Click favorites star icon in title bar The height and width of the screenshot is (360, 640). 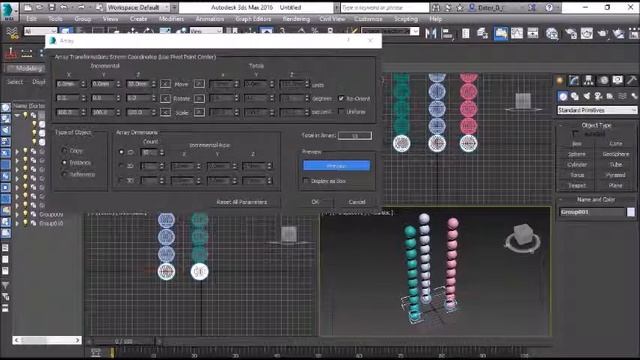coord(460,7)
